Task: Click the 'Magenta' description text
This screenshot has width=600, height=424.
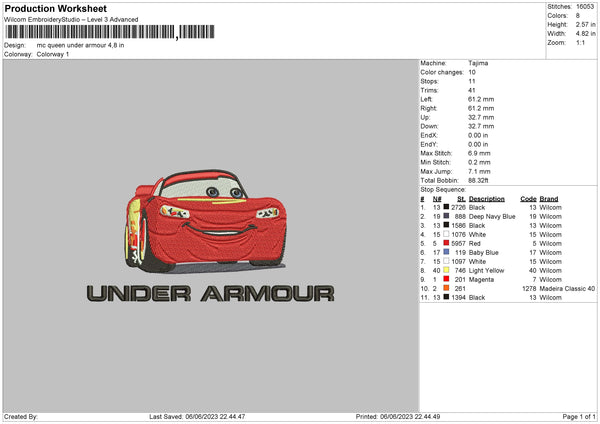Action: click(x=481, y=279)
